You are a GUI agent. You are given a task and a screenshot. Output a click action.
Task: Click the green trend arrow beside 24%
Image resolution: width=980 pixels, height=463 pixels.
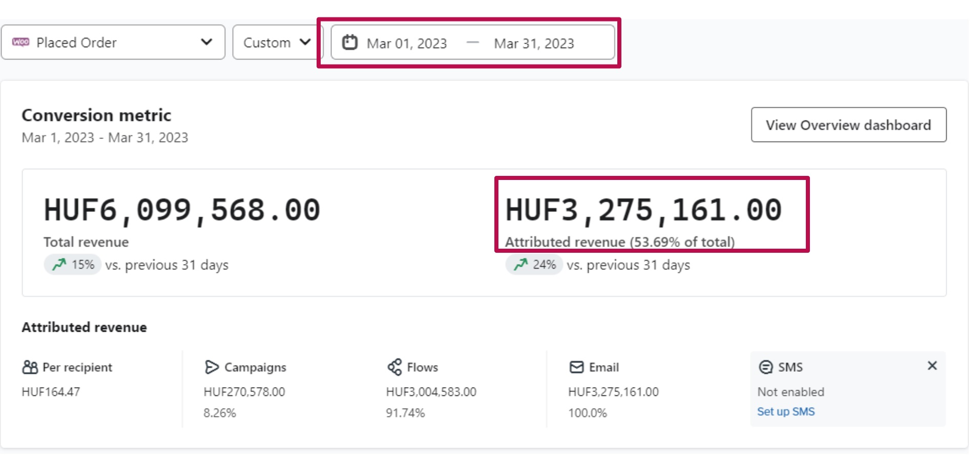(x=521, y=265)
